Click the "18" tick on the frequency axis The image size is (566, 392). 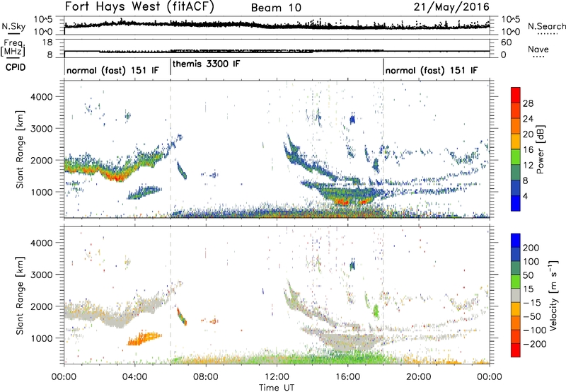pos(47,42)
